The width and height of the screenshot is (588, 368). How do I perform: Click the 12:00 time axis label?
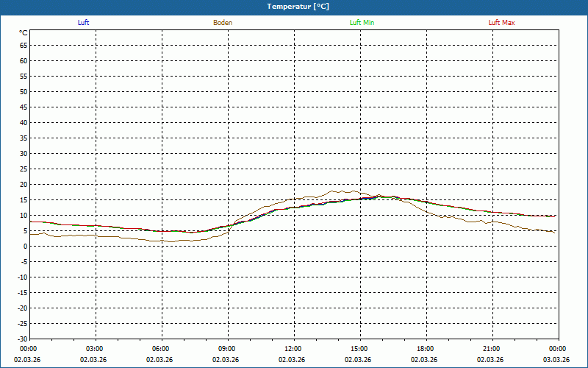pyautogui.click(x=293, y=349)
